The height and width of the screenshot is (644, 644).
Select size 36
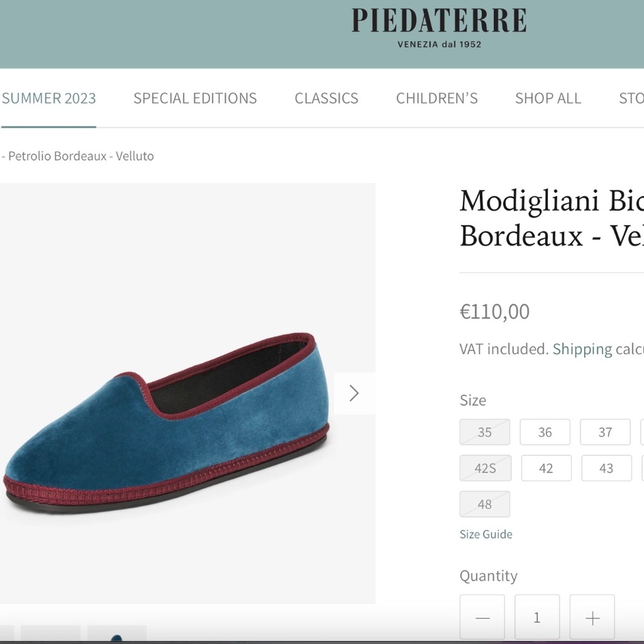tap(545, 432)
